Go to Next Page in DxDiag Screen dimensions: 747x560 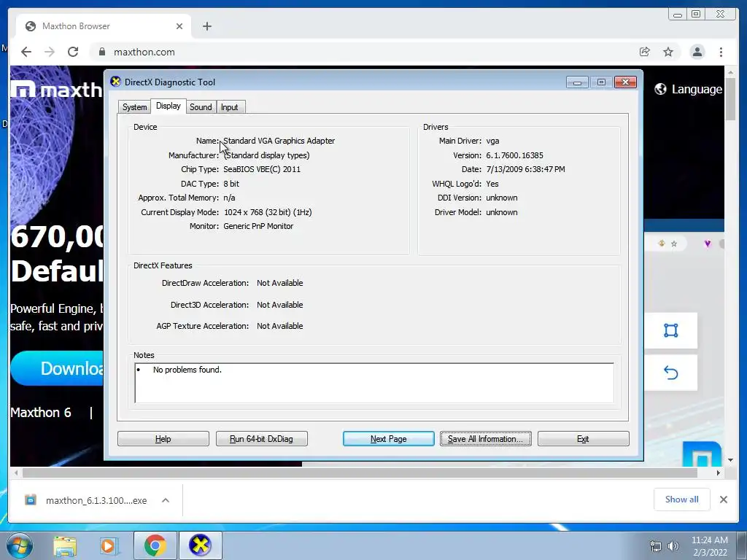[x=388, y=438]
